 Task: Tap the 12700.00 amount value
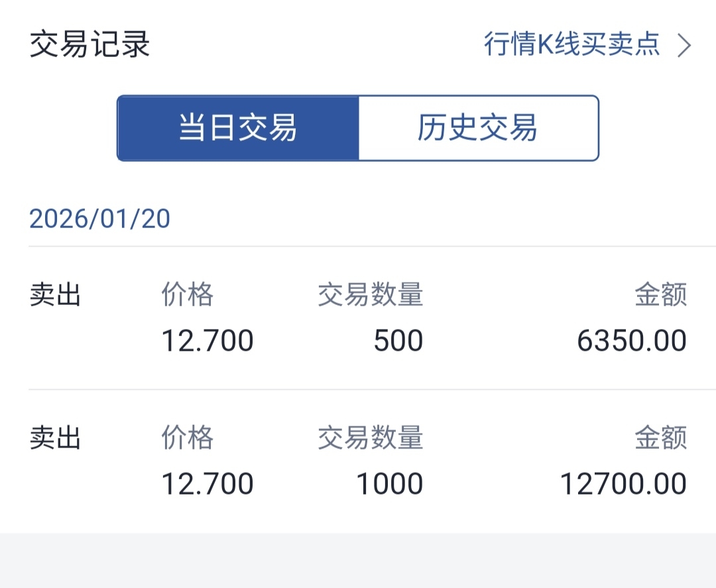[623, 484]
